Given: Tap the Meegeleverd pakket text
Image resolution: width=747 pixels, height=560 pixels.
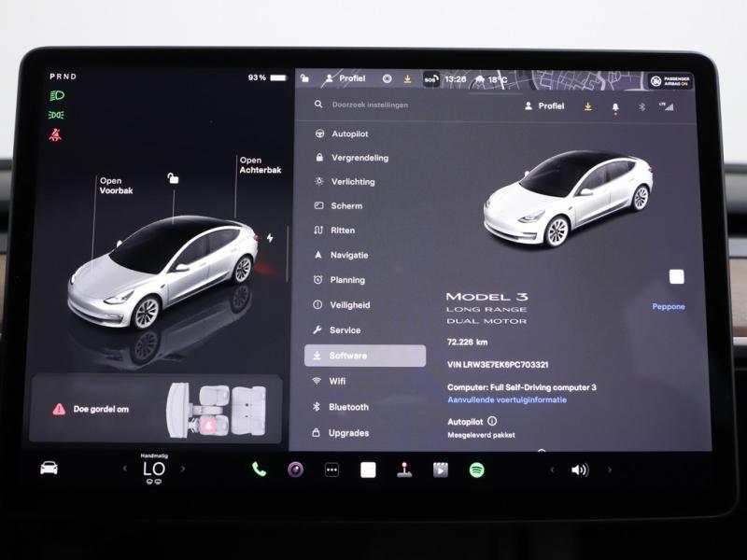Looking at the screenshot, I should click(x=481, y=435).
